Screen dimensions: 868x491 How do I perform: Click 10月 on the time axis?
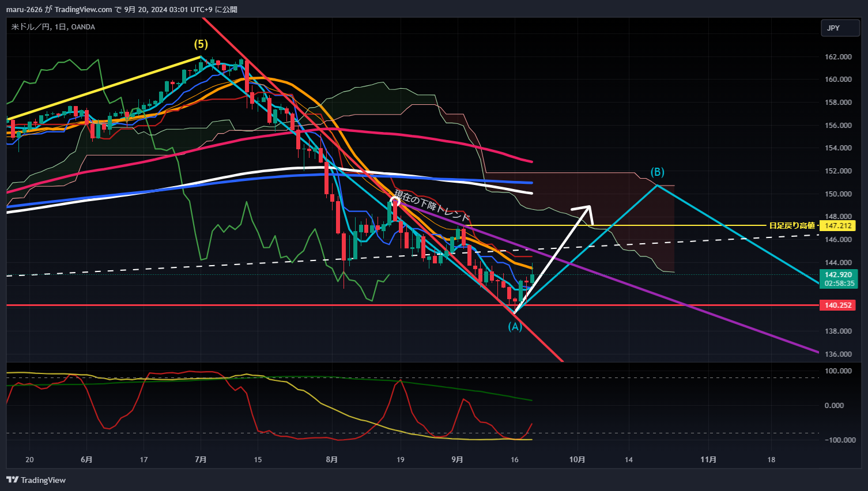(577, 460)
